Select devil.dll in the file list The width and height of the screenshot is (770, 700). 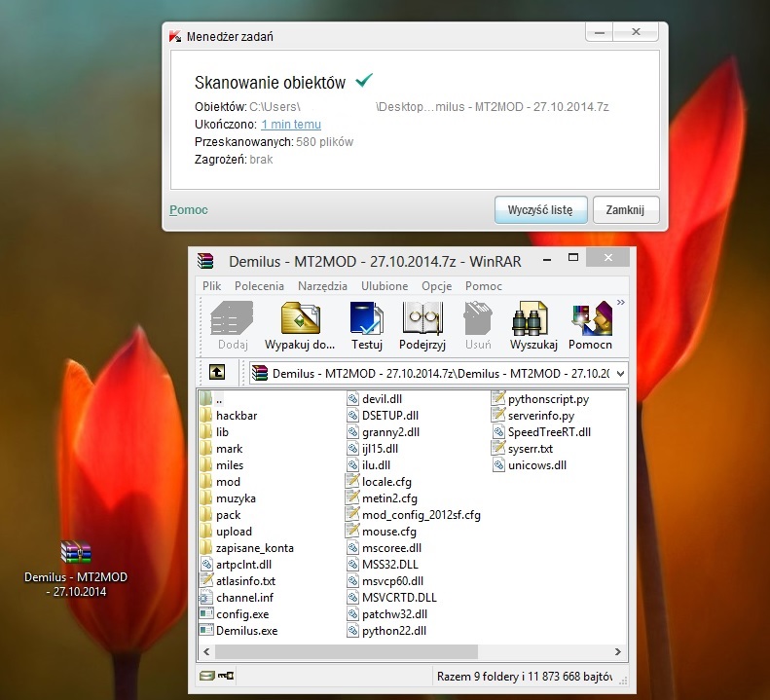click(375, 399)
